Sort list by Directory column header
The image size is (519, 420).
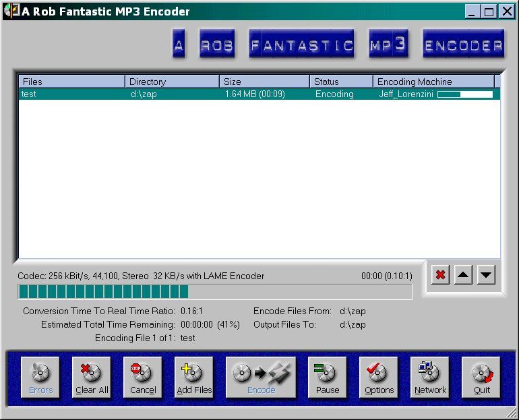click(x=173, y=82)
